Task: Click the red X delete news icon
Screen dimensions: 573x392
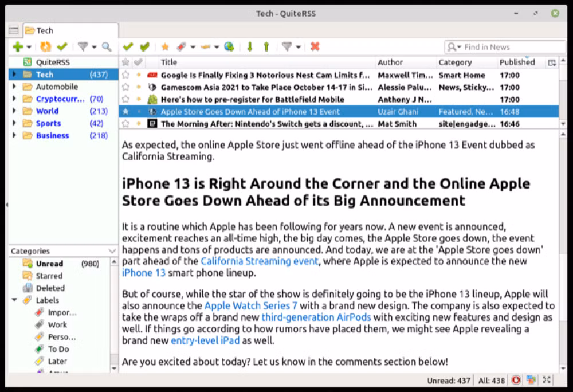Action: (315, 47)
